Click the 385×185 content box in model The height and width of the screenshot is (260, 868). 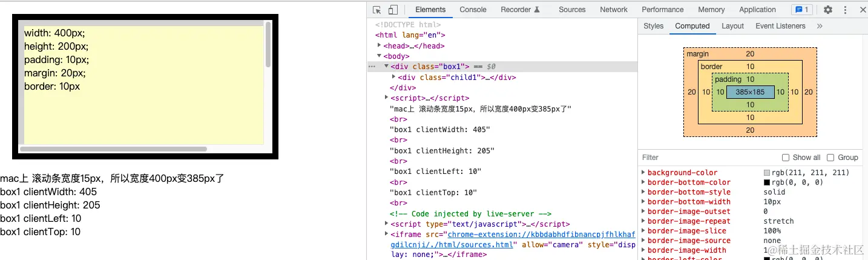click(750, 92)
